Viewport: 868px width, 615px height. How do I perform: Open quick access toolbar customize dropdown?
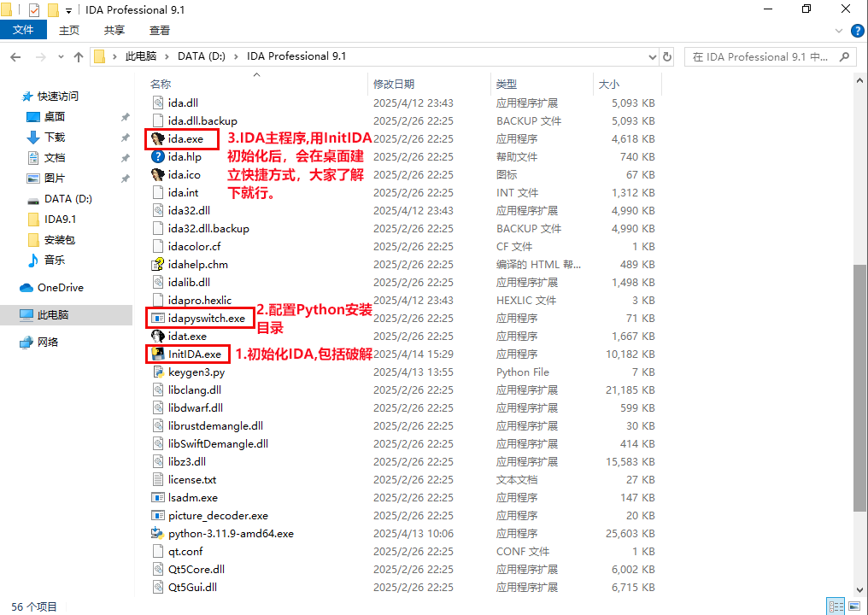pos(68,11)
